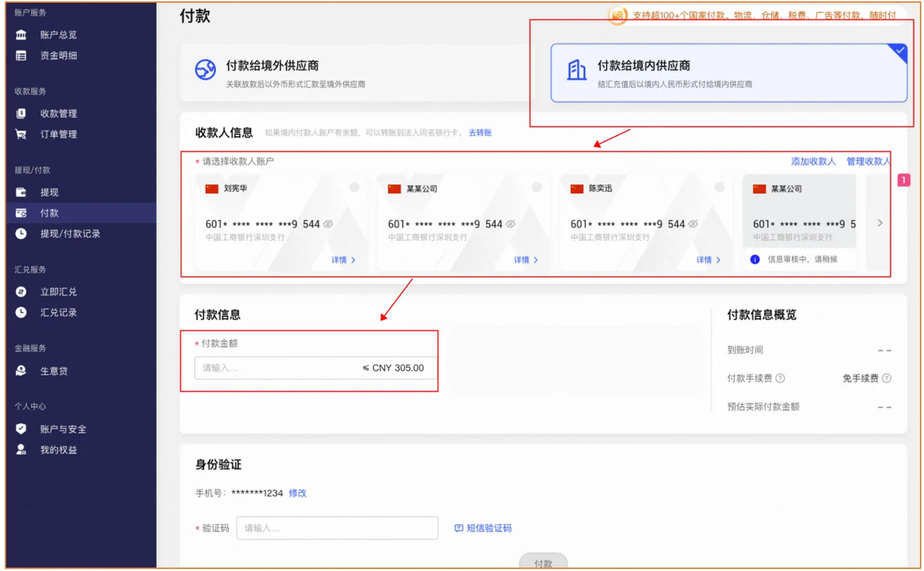Open 资金明细 in the sidebar
The width and height of the screenshot is (924, 571).
pos(59,56)
